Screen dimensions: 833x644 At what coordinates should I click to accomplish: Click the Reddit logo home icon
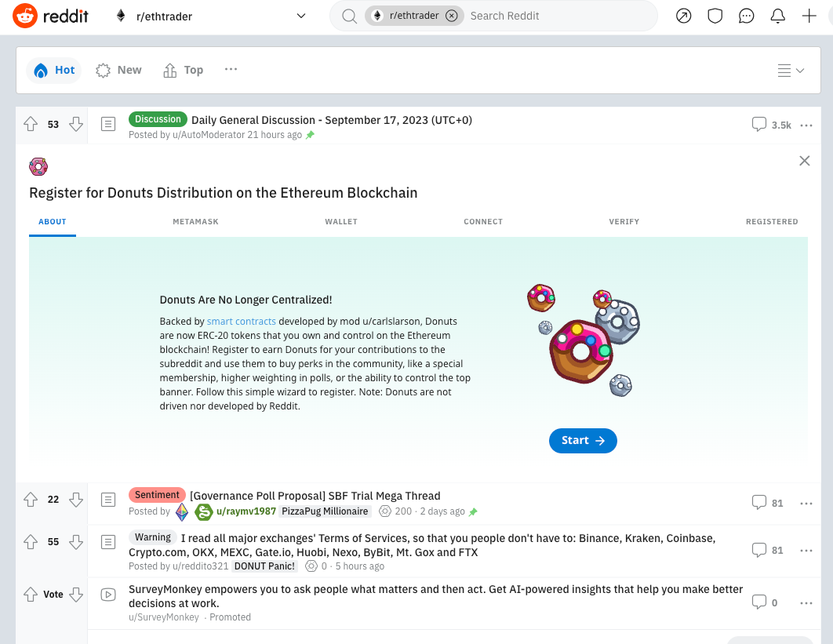pyautogui.click(x=50, y=16)
